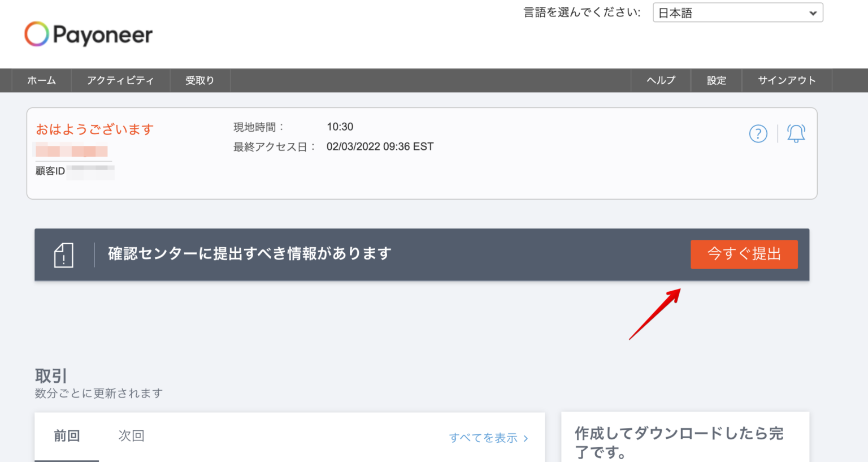Click サインアウト to sign out
The height and width of the screenshot is (462, 868).
[x=787, y=80]
